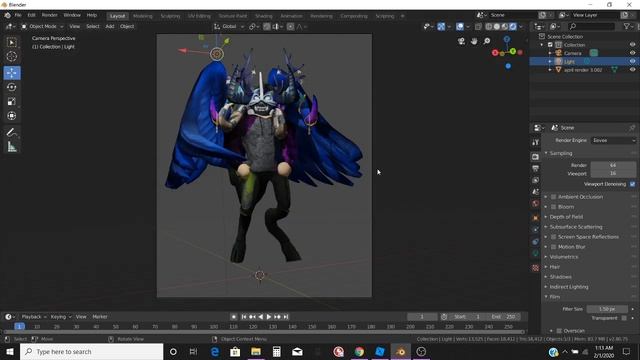The width and height of the screenshot is (640, 360).
Task: Open the Render menu
Action: pyautogui.click(x=49, y=15)
